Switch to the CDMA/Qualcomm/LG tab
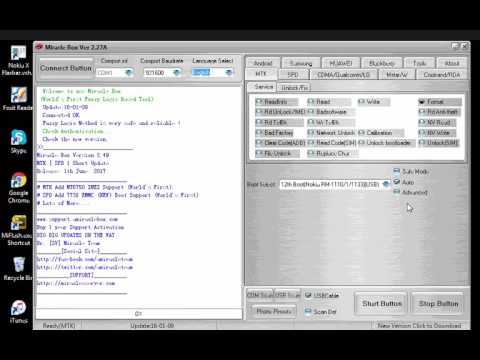 [344, 75]
